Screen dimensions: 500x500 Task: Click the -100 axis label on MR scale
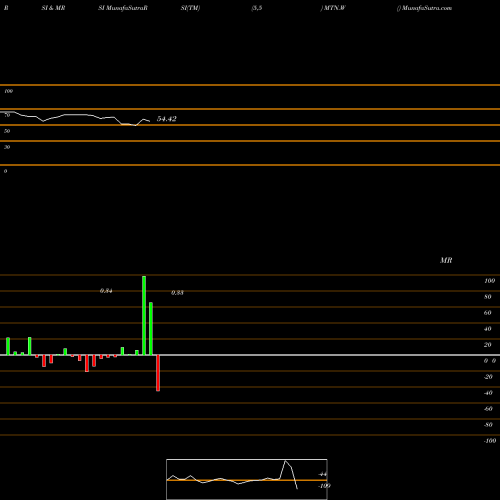490,441
